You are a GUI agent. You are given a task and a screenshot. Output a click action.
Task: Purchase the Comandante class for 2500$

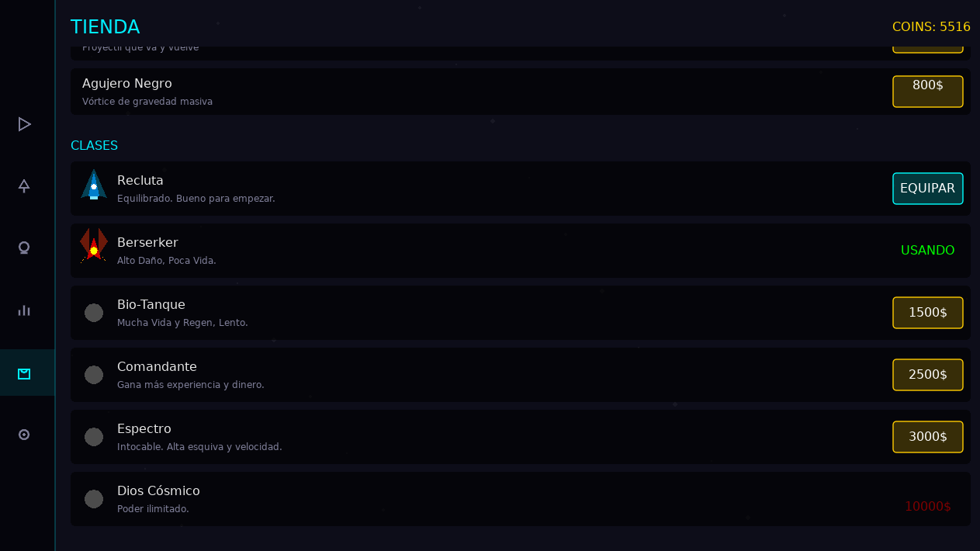(927, 375)
